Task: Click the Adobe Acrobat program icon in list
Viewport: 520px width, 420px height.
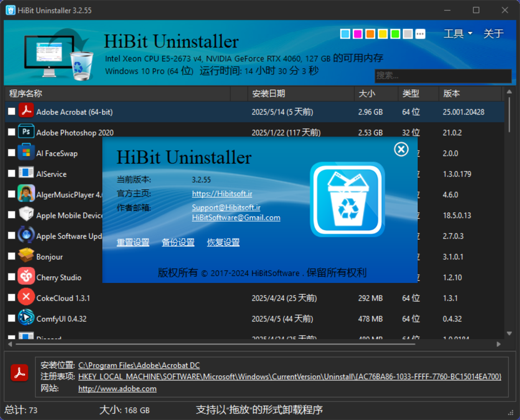Action: 26,111
